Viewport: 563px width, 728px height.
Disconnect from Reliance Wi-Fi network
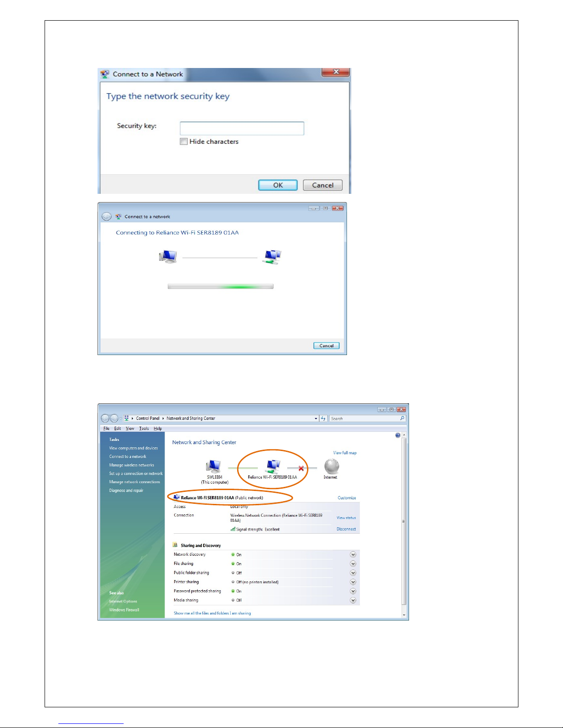(346, 529)
